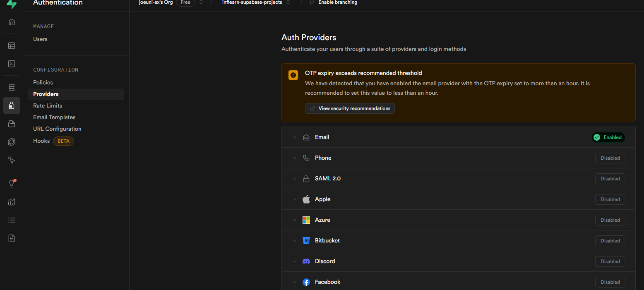Click the Disabled badge on Apple row
Screen dimensions: 644x290
pyautogui.click(x=610, y=199)
